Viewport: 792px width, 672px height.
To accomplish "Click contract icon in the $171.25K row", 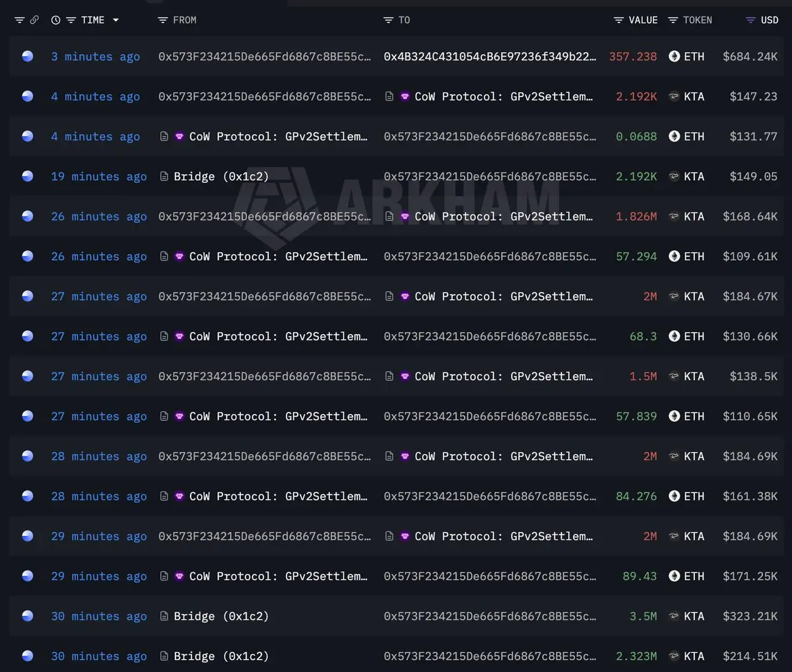I will (x=164, y=576).
